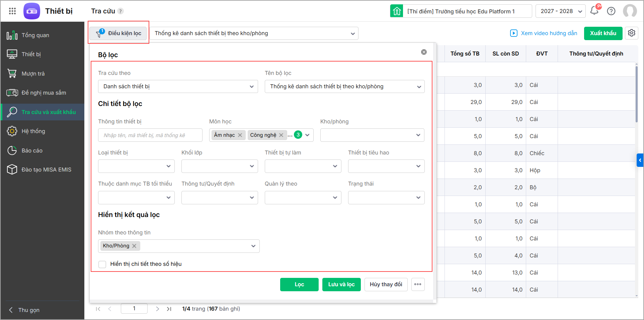
Task: Focus the Thông tin thiết bị input
Action: click(150, 135)
